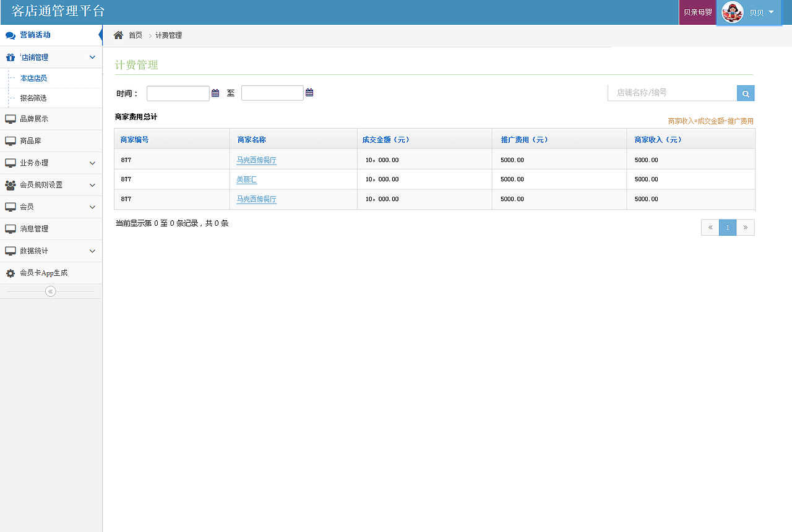Click 店铺管理 gift icon
Screen dimensions: 792x532
[x=10, y=58]
